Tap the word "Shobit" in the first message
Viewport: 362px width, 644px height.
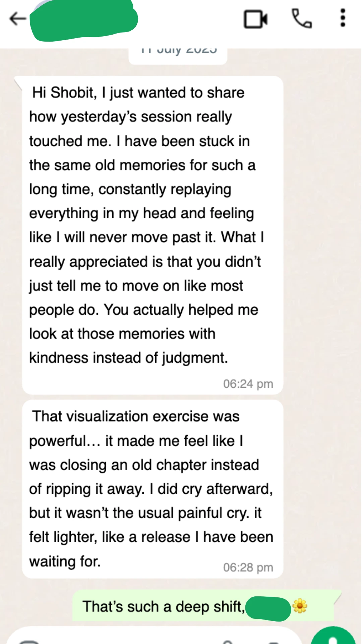coord(72,93)
